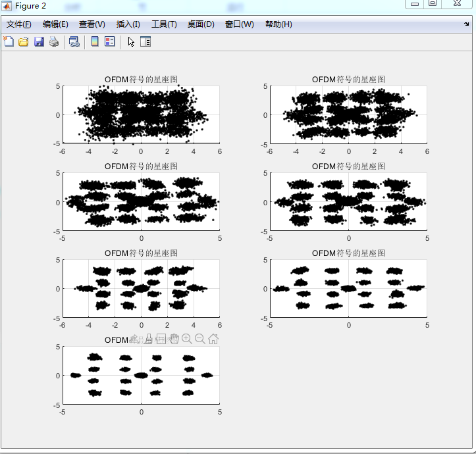Open the 文件(F) menu
The image size is (476, 454).
[x=19, y=24]
